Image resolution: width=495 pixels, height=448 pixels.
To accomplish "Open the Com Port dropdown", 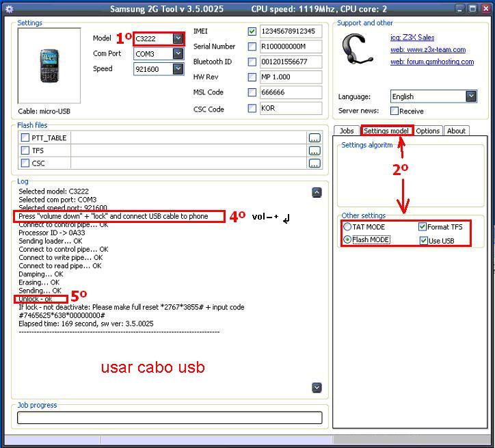I will point(178,53).
